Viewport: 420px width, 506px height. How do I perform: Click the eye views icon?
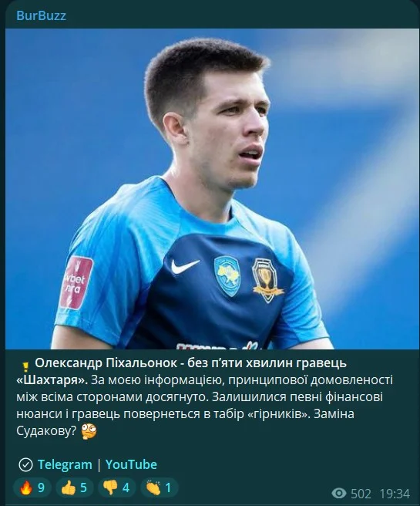click(339, 494)
